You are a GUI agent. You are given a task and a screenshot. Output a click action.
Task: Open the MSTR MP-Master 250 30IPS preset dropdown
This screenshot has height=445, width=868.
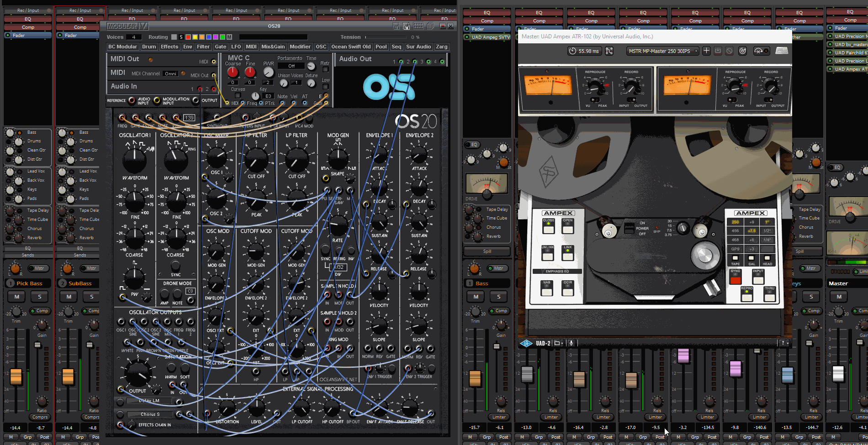[x=662, y=51]
